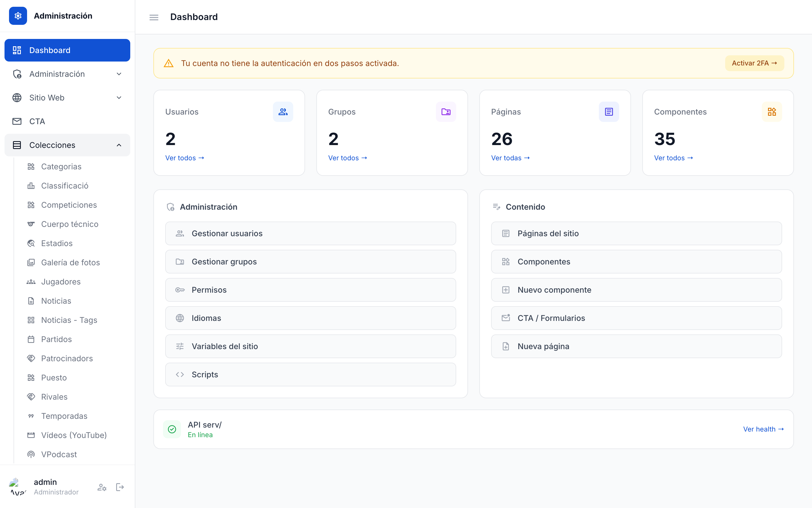Click the Usuarios card people icon
Image resolution: width=812 pixels, height=508 pixels.
(x=283, y=112)
